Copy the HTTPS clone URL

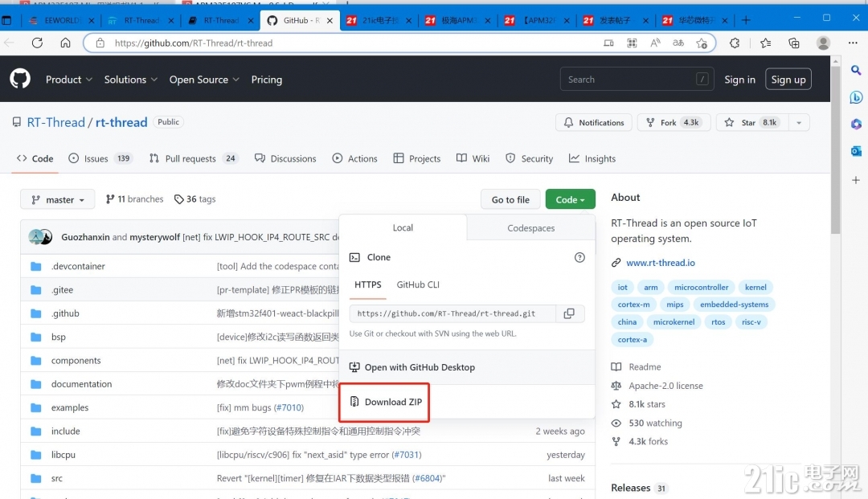click(568, 313)
